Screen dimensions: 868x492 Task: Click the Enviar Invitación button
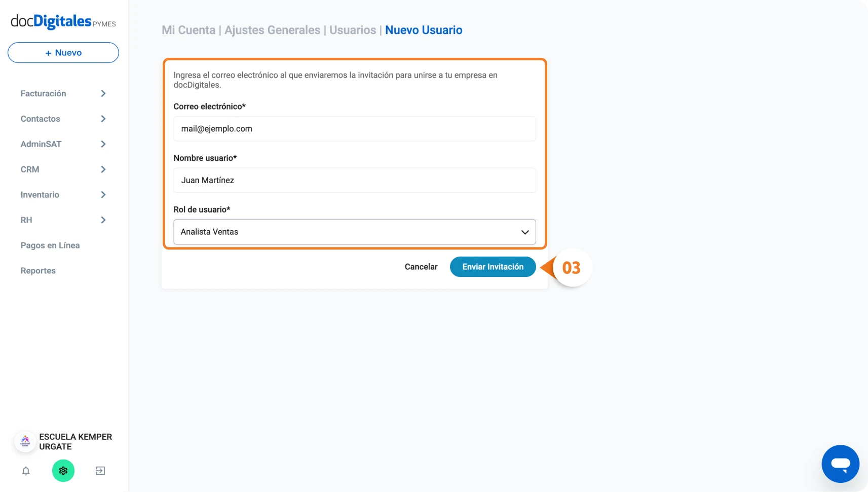click(493, 267)
